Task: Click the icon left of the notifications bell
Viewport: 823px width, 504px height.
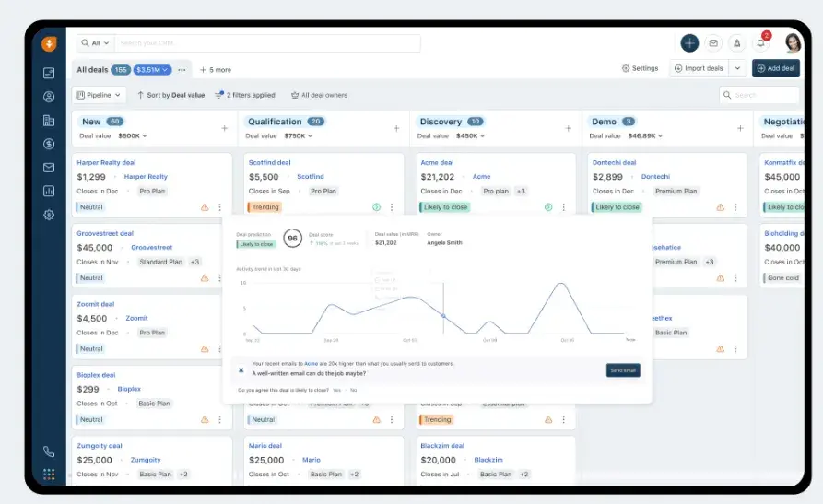Action: tap(737, 43)
